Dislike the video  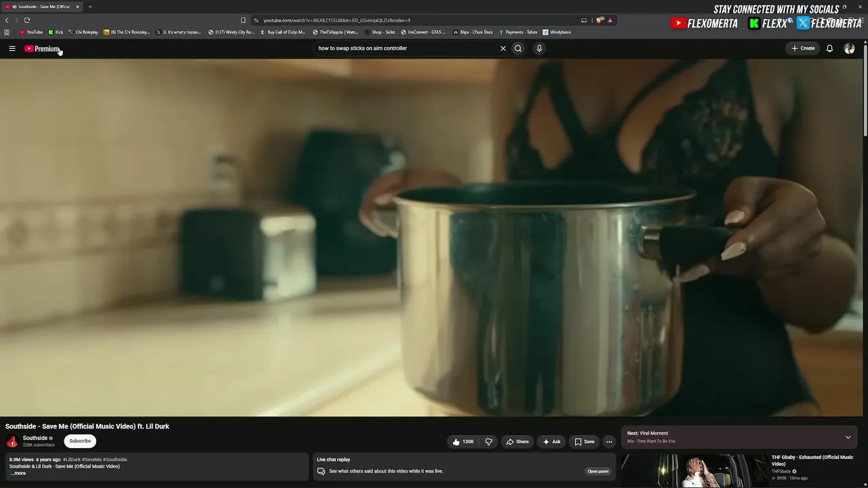pos(488,442)
